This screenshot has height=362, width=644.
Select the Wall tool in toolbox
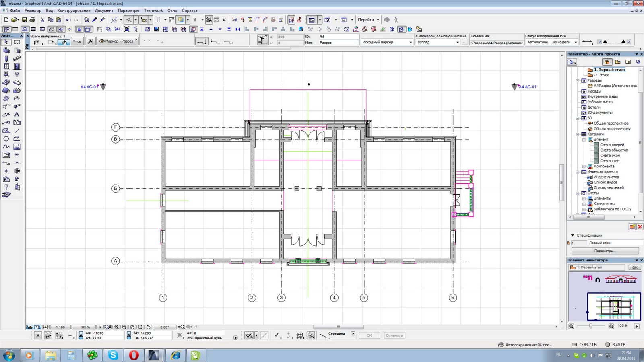6,50
